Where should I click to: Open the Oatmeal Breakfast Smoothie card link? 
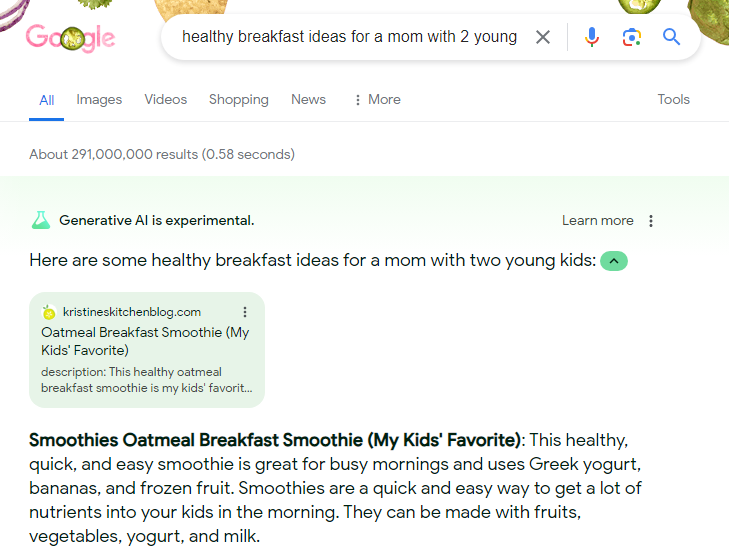(x=145, y=341)
